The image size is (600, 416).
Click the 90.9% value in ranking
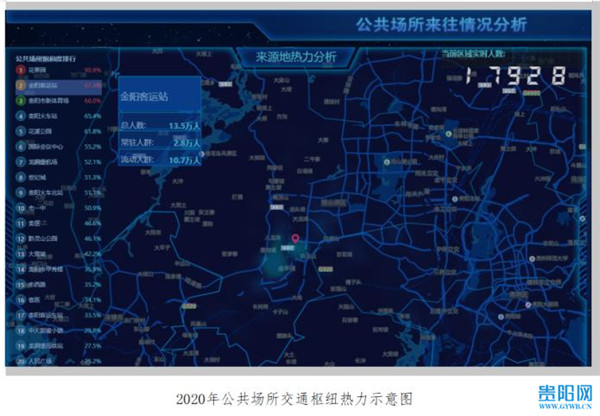93,70
